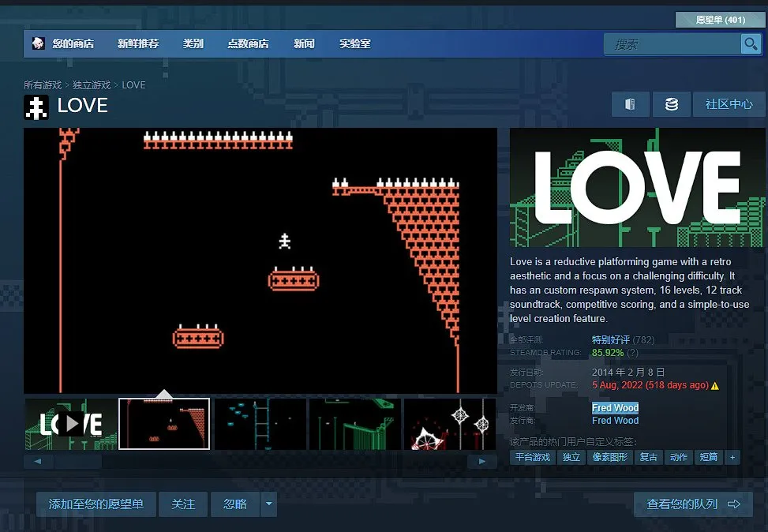Viewport: 768px width, 532px height.
Task: Open the 实验室 menu item
Action: pos(355,43)
